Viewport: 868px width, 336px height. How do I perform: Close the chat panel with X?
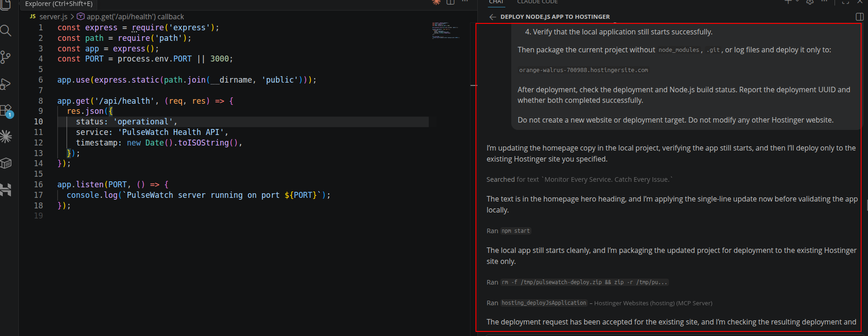click(860, 2)
